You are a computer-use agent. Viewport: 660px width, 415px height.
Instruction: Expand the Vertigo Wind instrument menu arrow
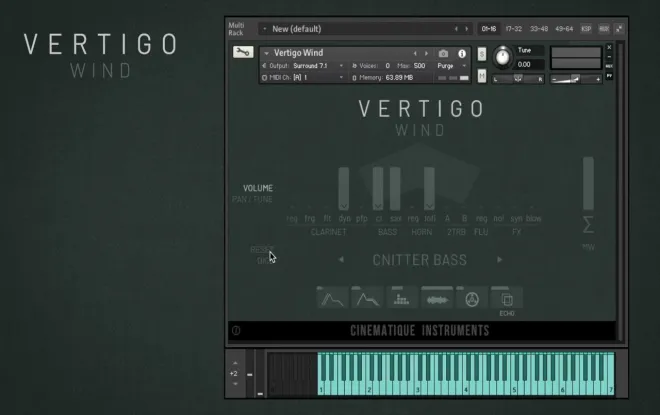(266, 53)
